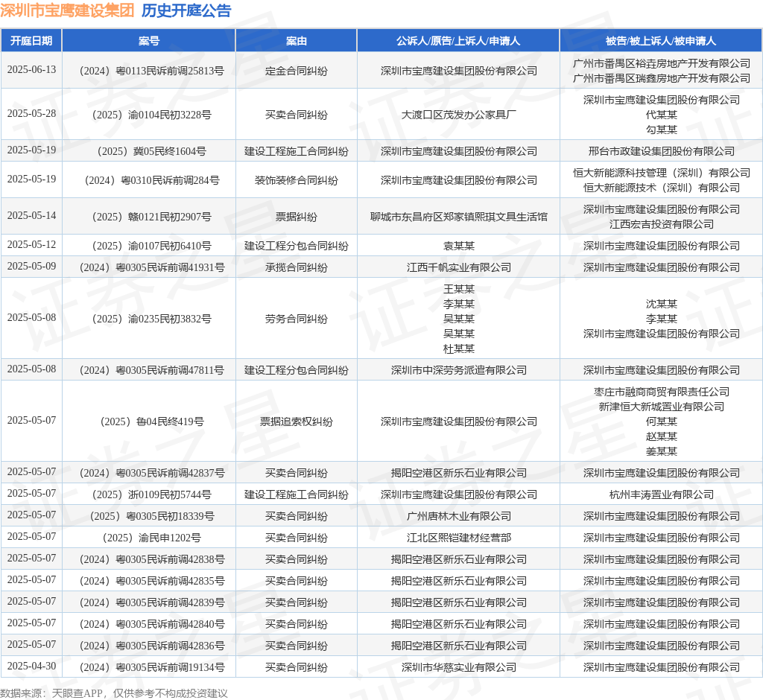The width and height of the screenshot is (763, 700).
Task: Select defendant 恒大新能源技术（深圳）有限公司
Action: click(662, 188)
